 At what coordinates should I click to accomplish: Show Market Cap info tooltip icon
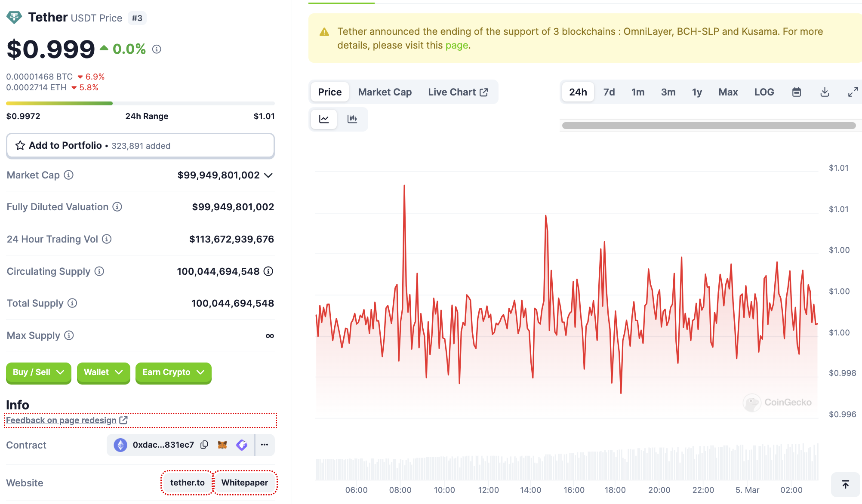[x=69, y=175]
